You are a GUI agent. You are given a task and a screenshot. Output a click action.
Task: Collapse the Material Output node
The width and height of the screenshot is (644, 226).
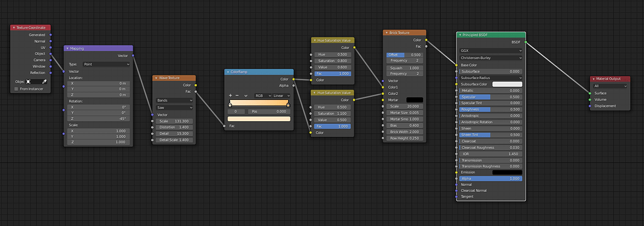coord(594,78)
